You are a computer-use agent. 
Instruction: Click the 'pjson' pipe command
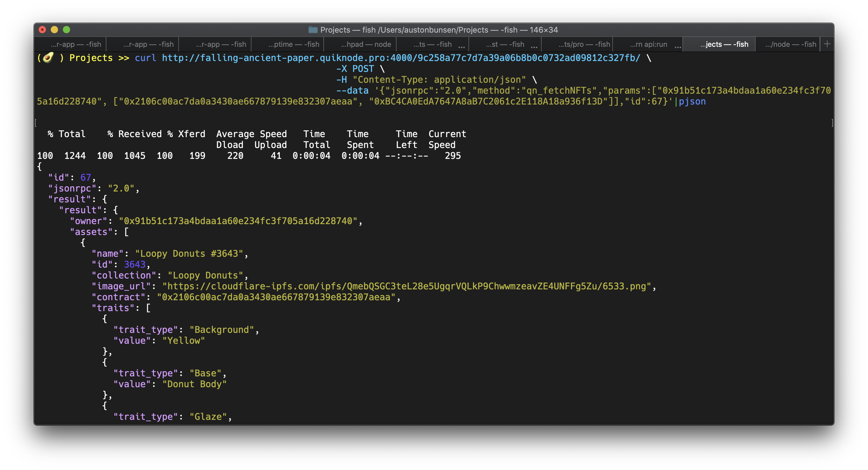click(692, 101)
